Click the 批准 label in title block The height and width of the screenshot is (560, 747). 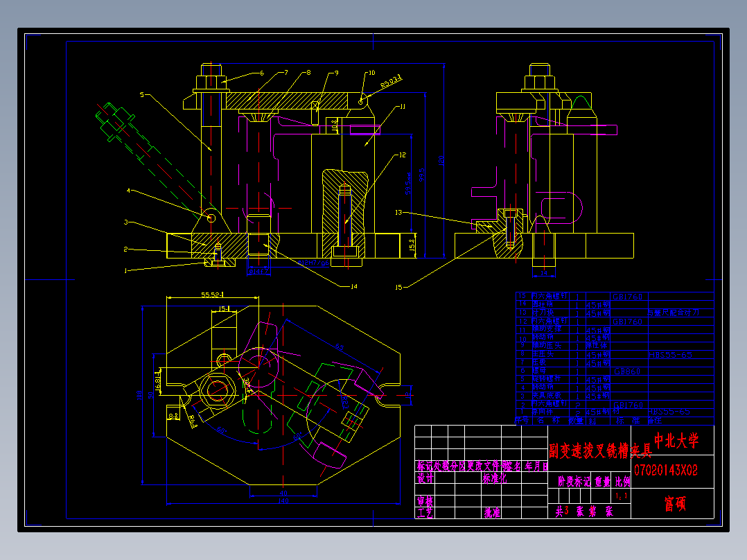coord(492,513)
